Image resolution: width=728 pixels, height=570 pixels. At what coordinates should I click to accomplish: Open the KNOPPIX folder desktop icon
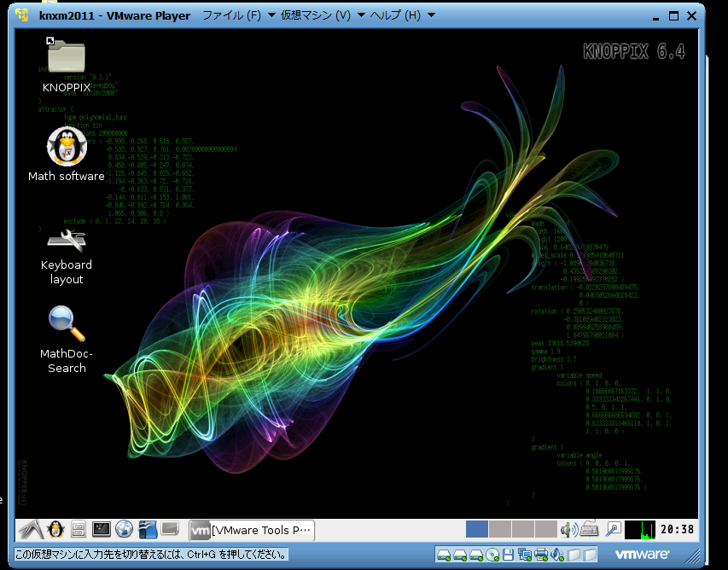[67, 56]
